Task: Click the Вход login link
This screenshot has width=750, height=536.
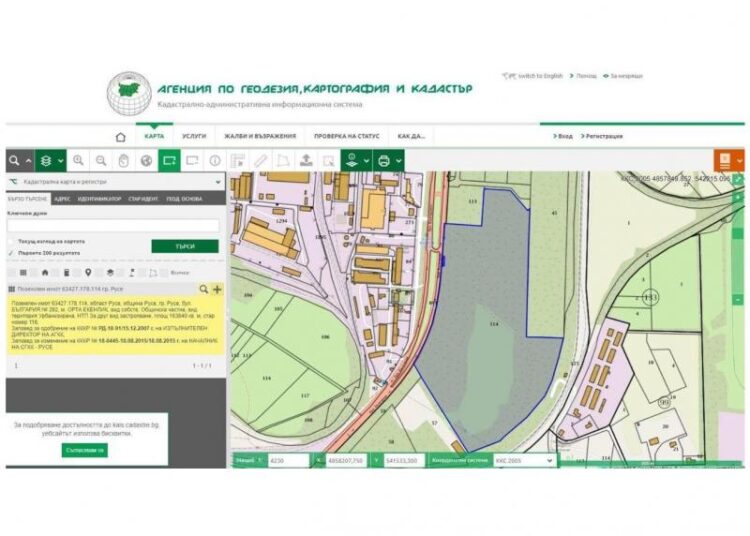Action: pos(563,136)
